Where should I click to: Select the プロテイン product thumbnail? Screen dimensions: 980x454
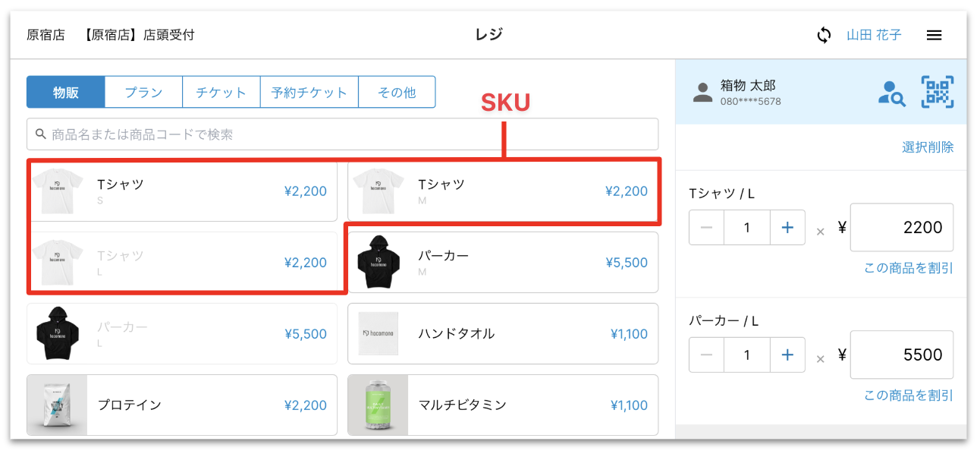click(x=57, y=405)
